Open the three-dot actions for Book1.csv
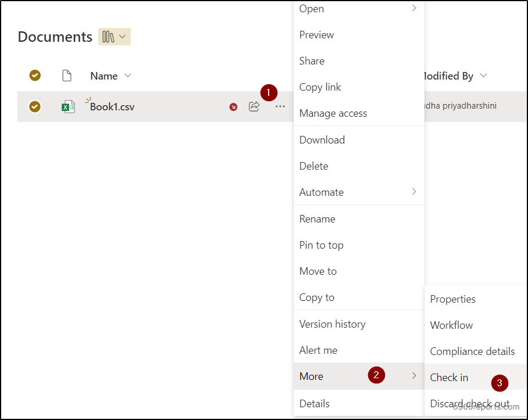Screen dimensions: 528x420 280,106
